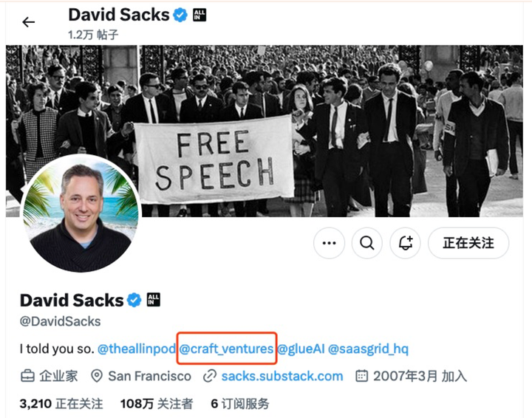Click the 企业家 professional category label

pos(58,377)
